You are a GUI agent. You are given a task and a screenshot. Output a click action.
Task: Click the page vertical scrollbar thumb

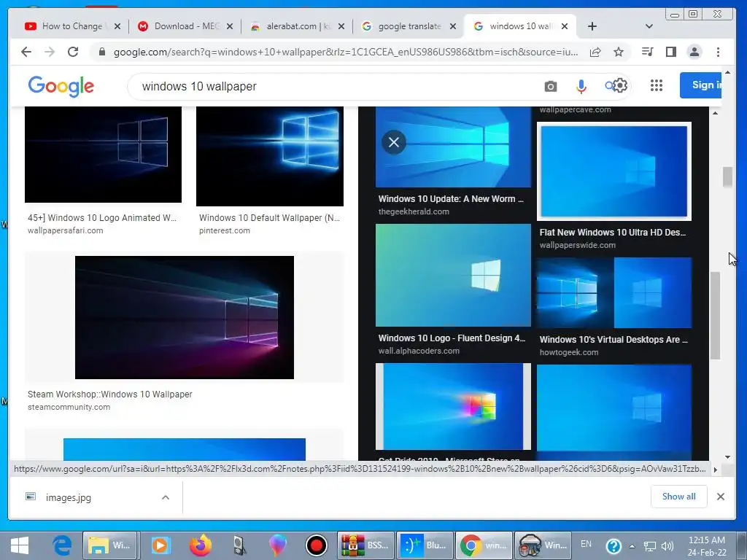(x=727, y=176)
